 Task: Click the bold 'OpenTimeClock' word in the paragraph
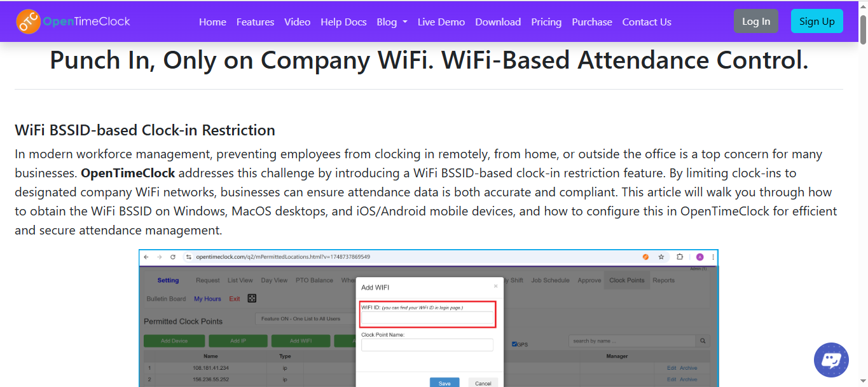(x=128, y=173)
